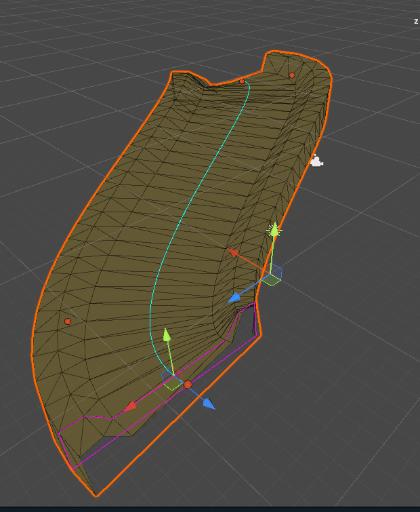
Task: Click the lower gizmo's green Y-axis arrow
Action: tap(167, 336)
